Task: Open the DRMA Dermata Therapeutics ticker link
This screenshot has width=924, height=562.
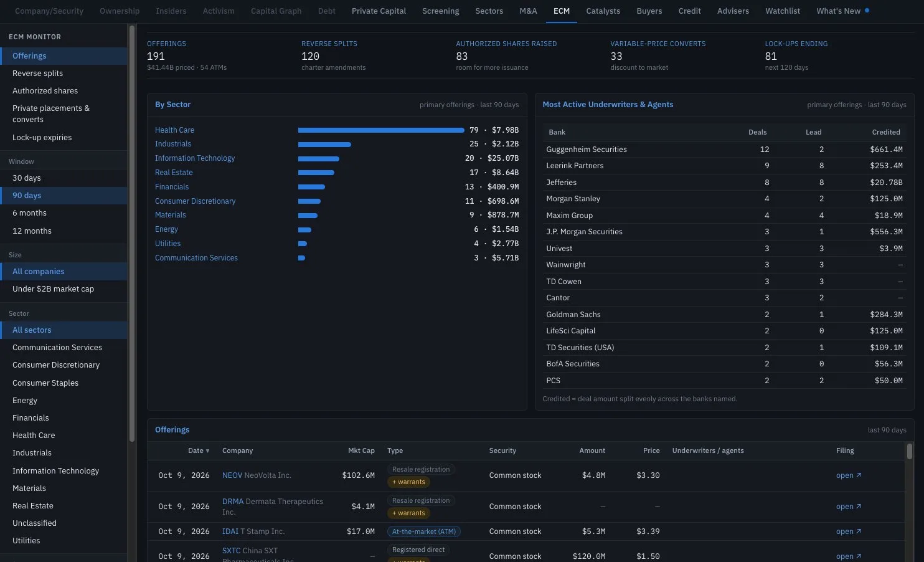Action: pyautogui.click(x=233, y=502)
